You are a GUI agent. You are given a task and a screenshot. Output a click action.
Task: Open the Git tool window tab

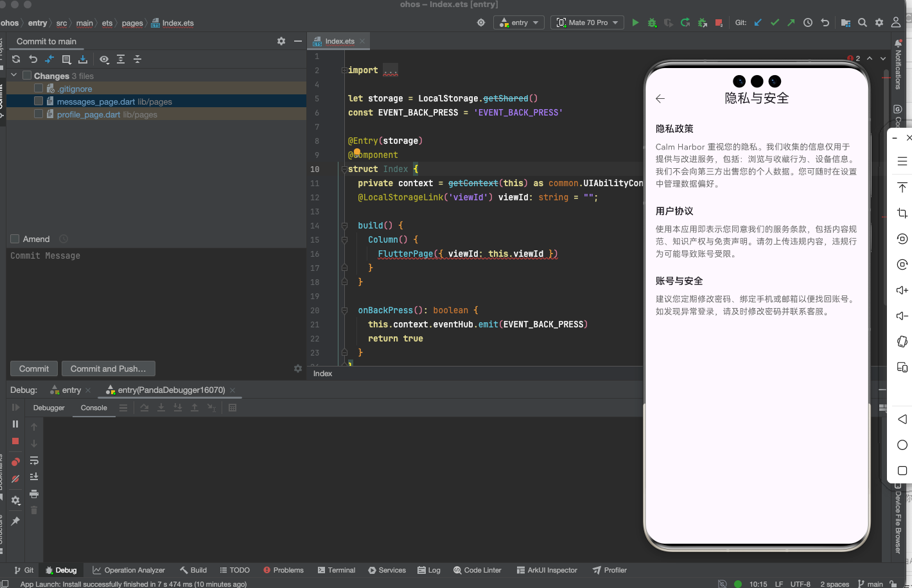(x=24, y=570)
